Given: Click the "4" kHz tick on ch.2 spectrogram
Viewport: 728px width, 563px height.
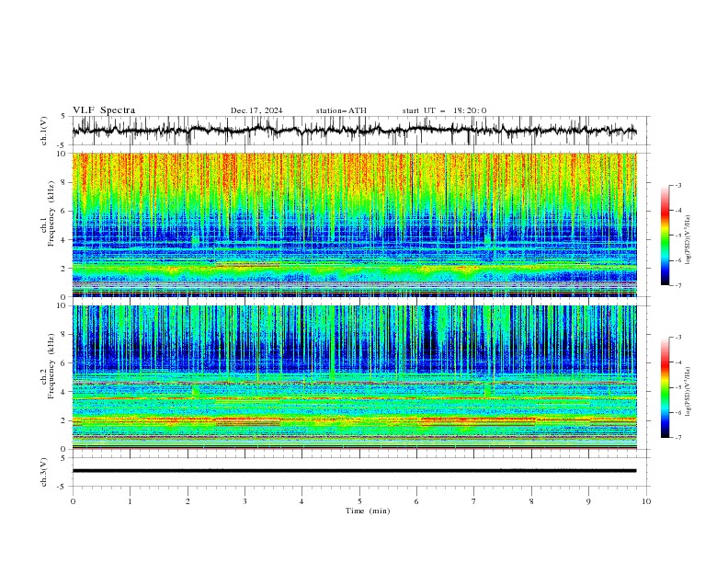Looking at the screenshot, I should [65, 392].
